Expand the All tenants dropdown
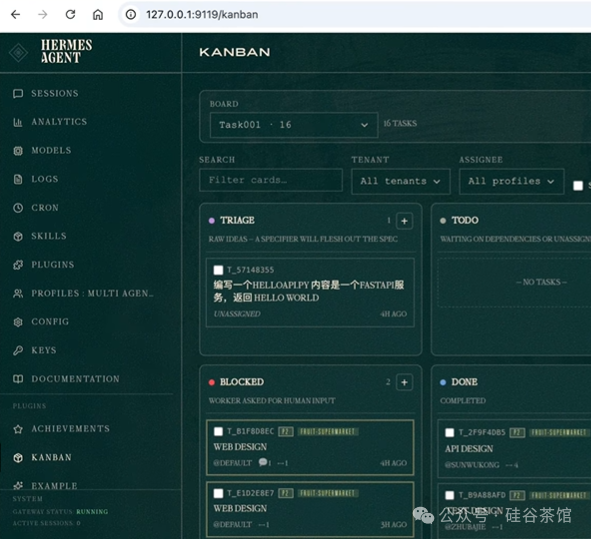Image resolution: width=591 pixels, height=539 pixels. click(401, 181)
